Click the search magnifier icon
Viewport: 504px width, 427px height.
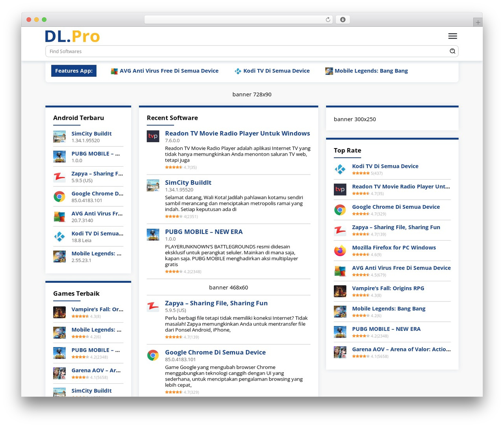452,51
